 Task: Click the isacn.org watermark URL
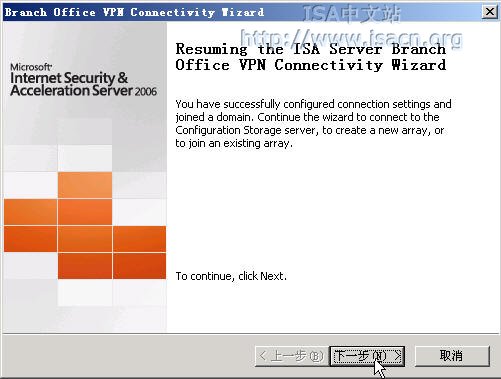point(352,38)
